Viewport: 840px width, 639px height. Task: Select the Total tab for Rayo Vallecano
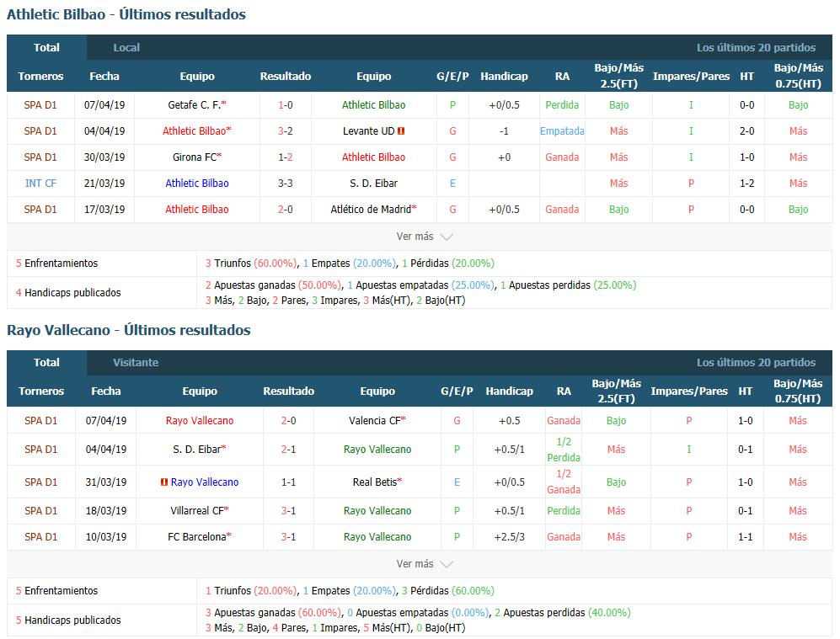pyautogui.click(x=46, y=363)
